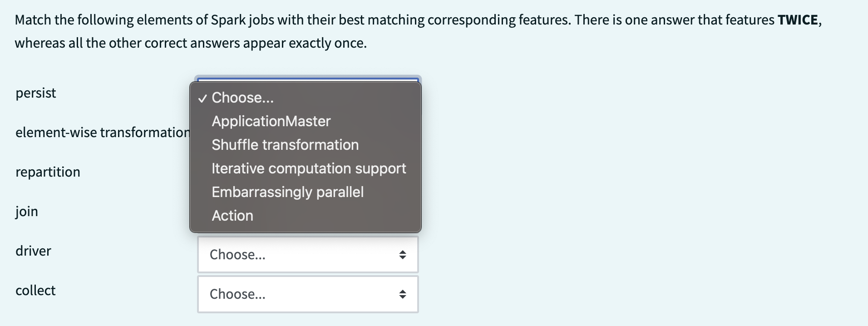Click the stepper arrows on the driver dropdown

(403, 254)
